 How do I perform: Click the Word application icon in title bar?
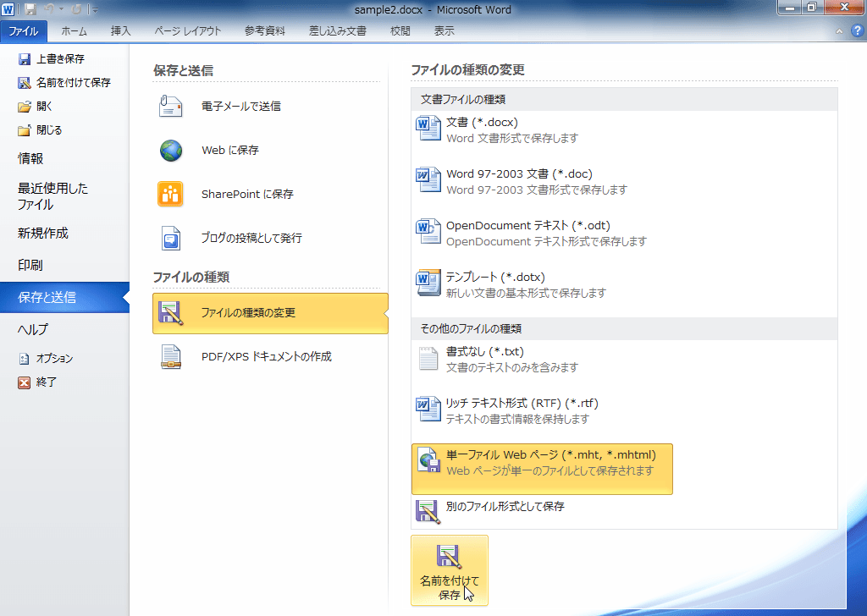point(8,9)
